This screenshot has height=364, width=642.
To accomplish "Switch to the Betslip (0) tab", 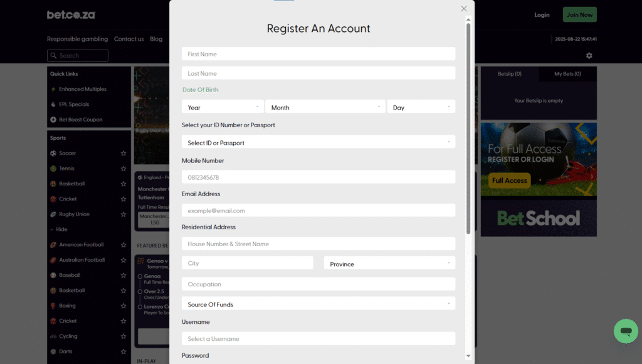I will click(x=509, y=74).
